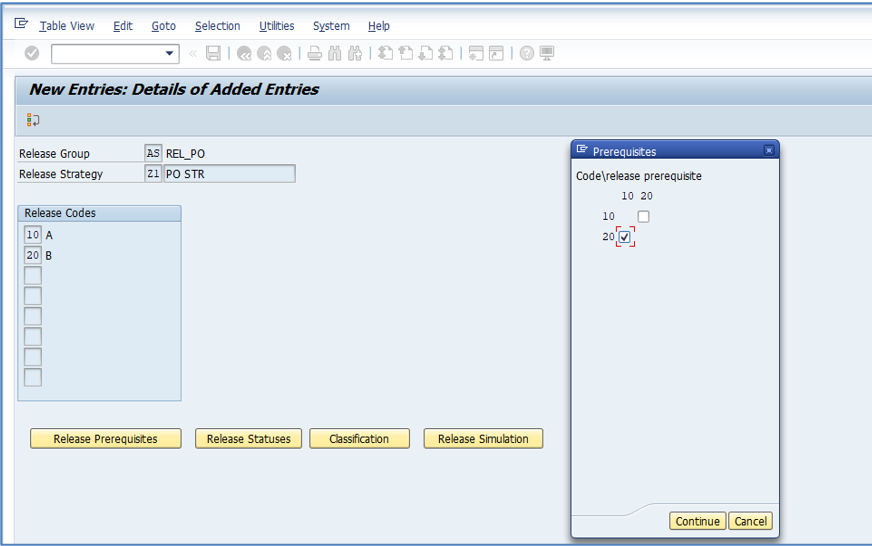Click the Print icon
872x546 pixels.
(315, 53)
